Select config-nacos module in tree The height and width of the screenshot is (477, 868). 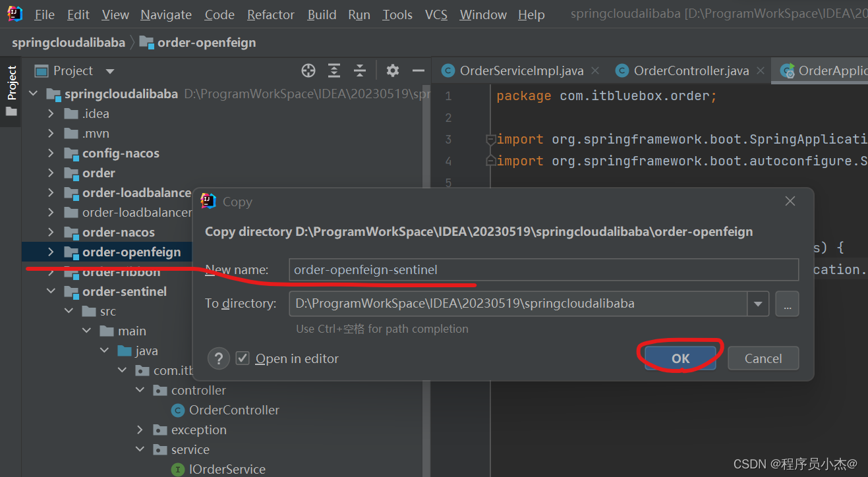pos(121,154)
